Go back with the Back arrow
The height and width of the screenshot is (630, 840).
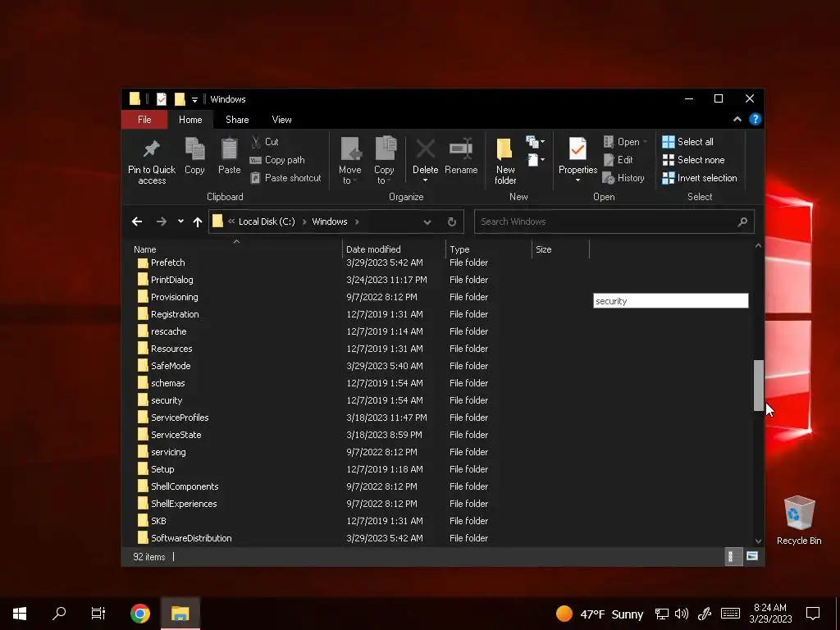click(137, 221)
